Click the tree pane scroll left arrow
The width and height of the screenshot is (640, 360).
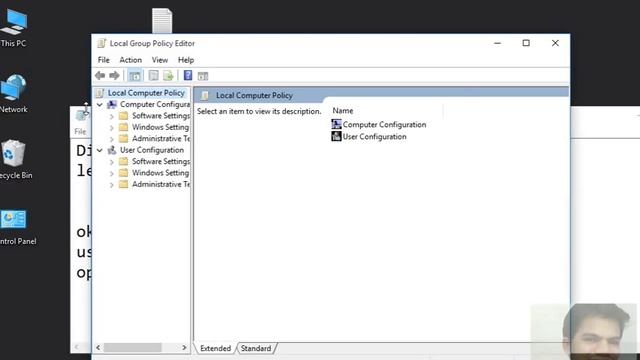click(98, 347)
